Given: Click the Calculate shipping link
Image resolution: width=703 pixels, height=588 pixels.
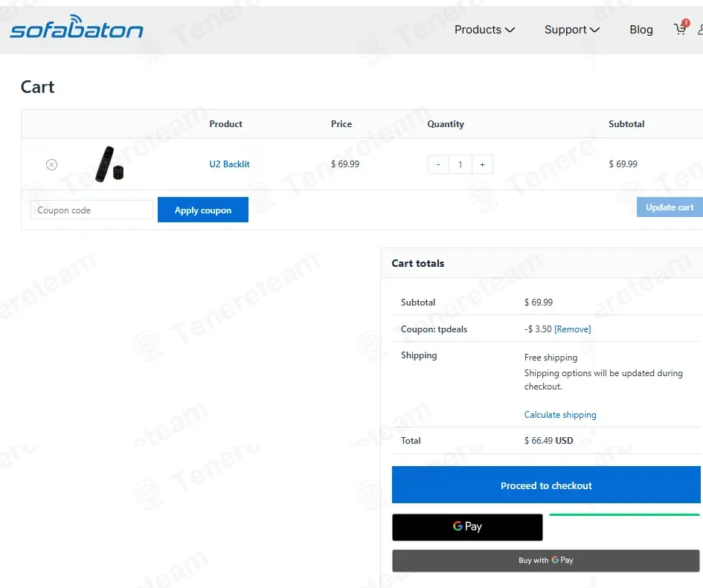Looking at the screenshot, I should click(x=560, y=415).
